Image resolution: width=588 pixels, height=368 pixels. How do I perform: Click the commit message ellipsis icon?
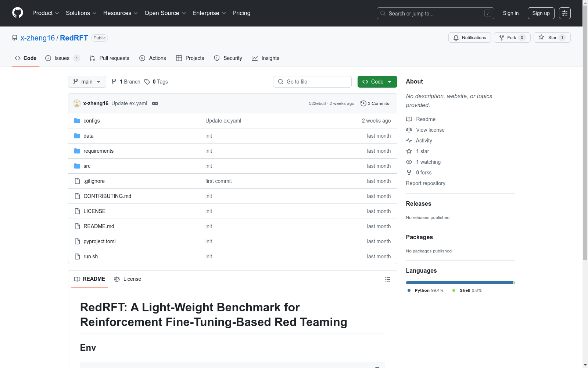pyautogui.click(x=155, y=103)
